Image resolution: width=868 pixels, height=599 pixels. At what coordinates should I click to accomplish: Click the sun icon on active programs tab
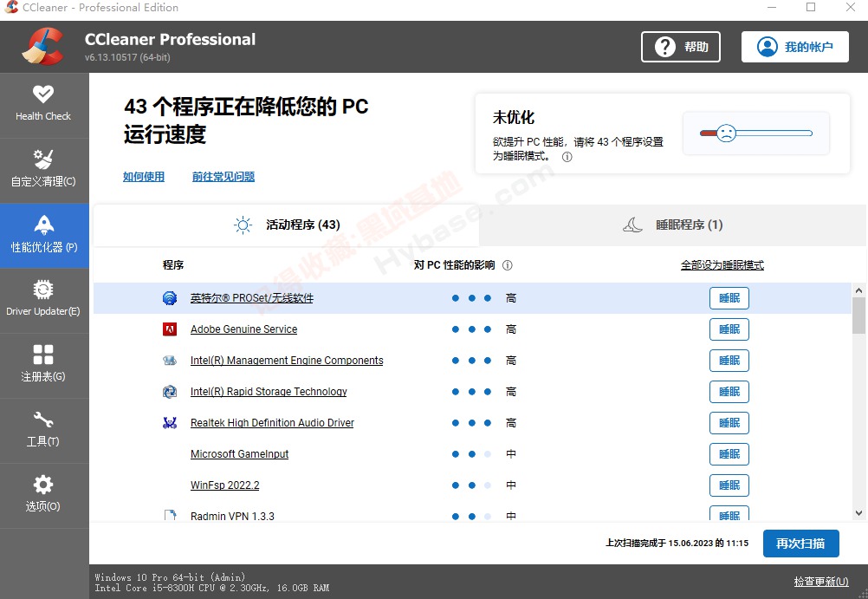[x=243, y=225]
